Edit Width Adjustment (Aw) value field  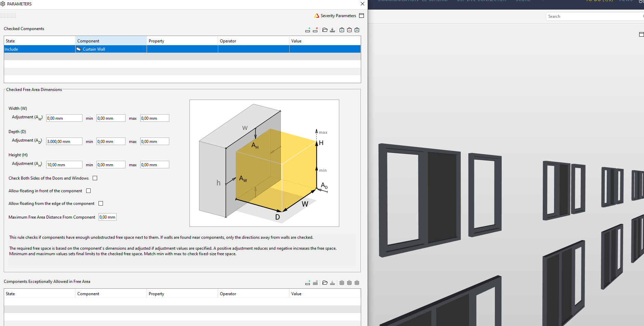click(64, 118)
